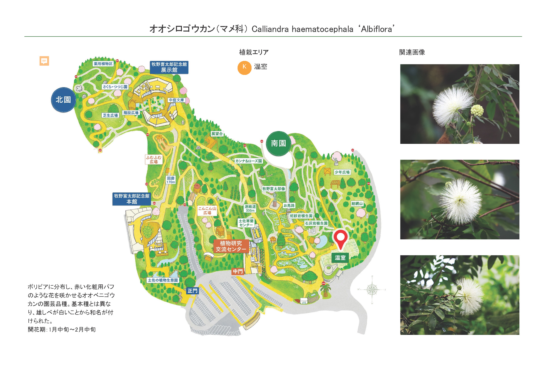The width and height of the screenshot is (554, 392).
Task: Open the middle white flower photo
Action: 459,199
